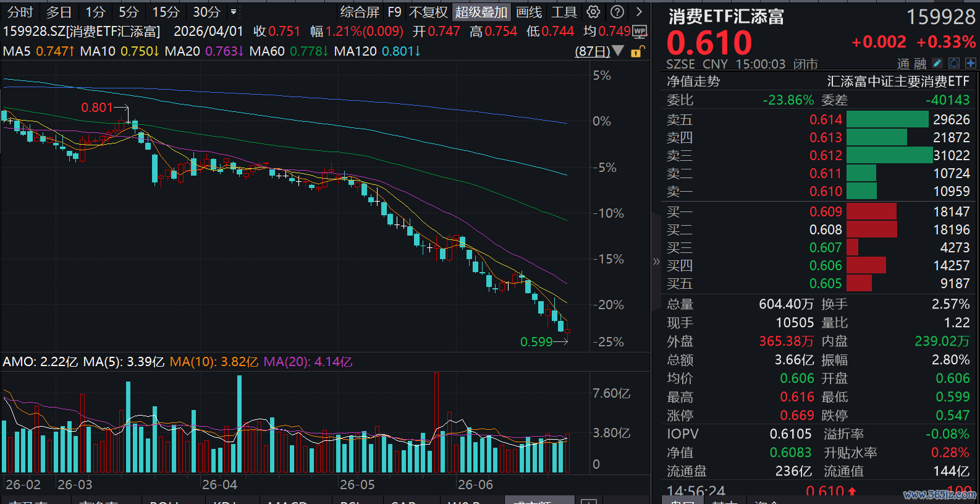The width and height of the screenshot is (980, 504).
Task: Open the F9 deep data view
Action: (x=394, y=12)
